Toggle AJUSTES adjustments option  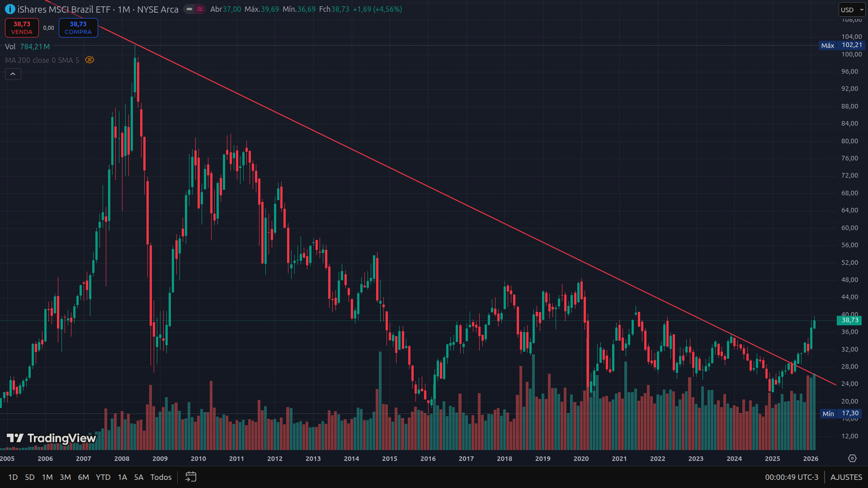846,477
